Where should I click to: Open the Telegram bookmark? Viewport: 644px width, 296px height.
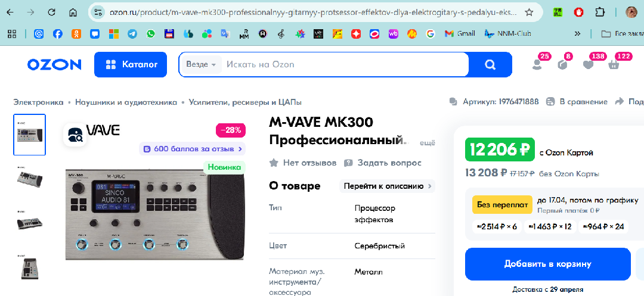pyautogui.click(x=132, y=34)
